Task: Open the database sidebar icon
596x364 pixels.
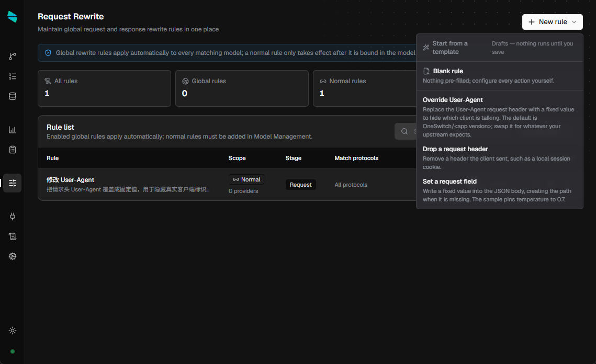Action: point(13,96)
